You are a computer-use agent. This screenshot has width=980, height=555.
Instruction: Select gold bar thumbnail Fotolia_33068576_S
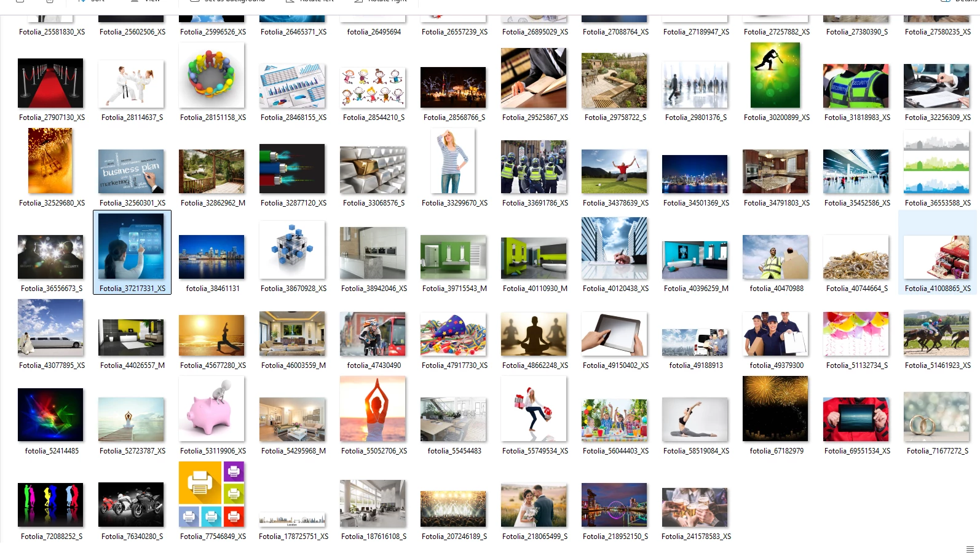[373, 170]
